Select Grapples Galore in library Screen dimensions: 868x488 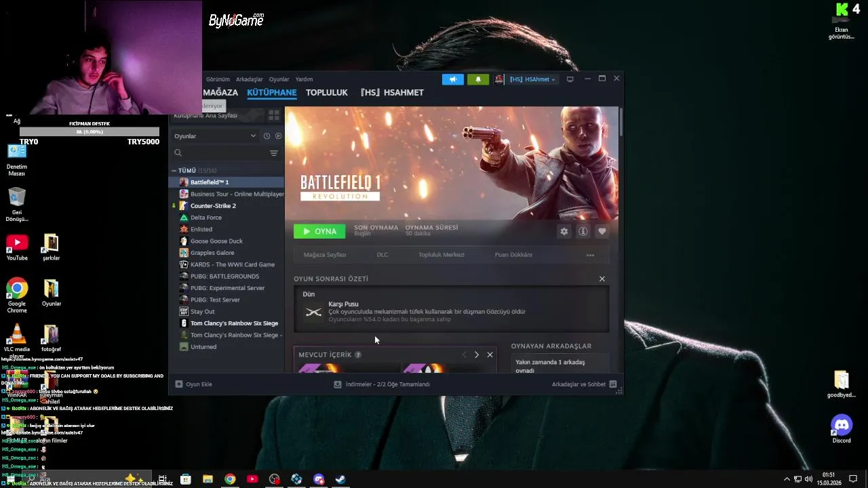(226, 253)
